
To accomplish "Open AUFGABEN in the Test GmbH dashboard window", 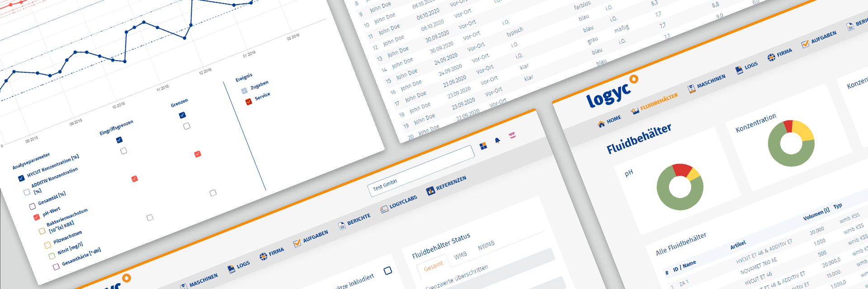I will [x=311, y=238].
